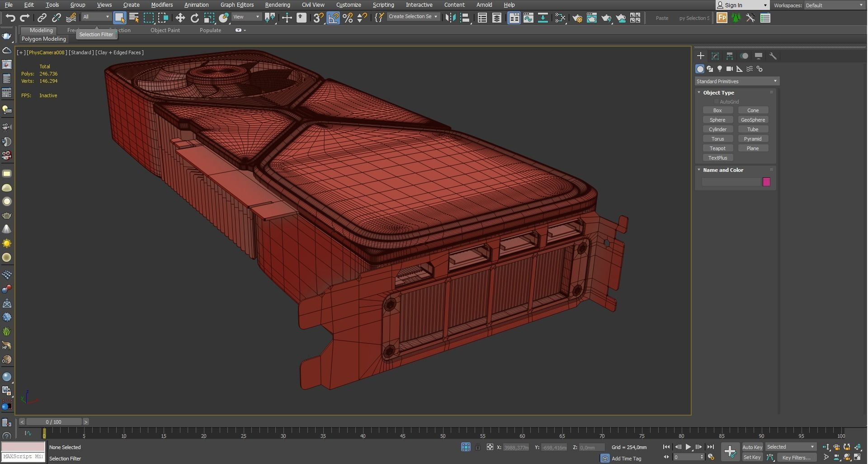This screenshot has width=868, height=464.
Task: Open Render Setup teapot icon
Action: (577, 18)
